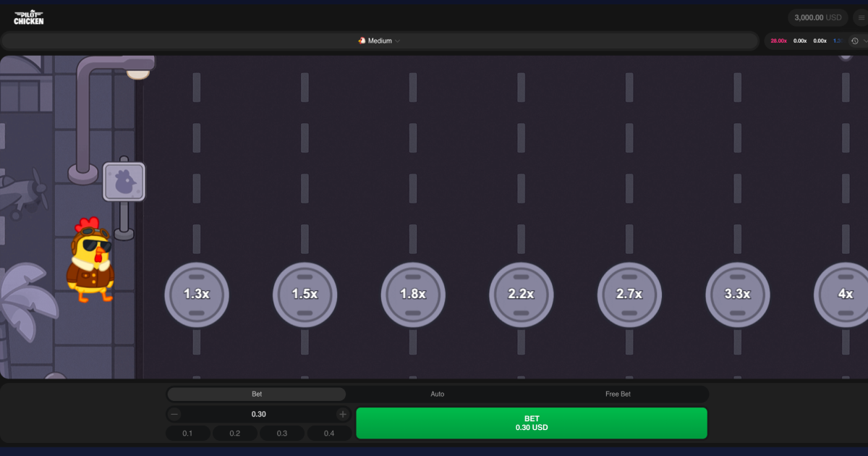
Task: Expand the Medium difficulty dropdown
Action: pyautogui.click(x=380, y=41)
